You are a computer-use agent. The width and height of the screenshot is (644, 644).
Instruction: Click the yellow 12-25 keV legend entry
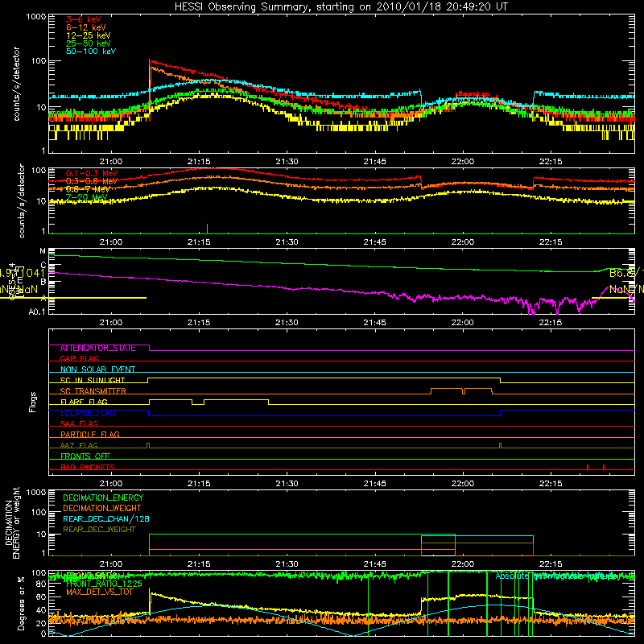click(x=89, y=35)
